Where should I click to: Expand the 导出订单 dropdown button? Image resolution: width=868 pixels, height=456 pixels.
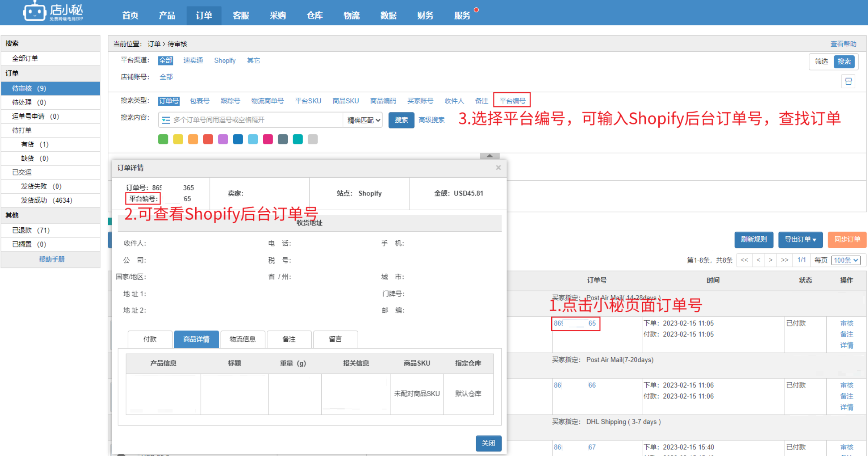[800, 240]
